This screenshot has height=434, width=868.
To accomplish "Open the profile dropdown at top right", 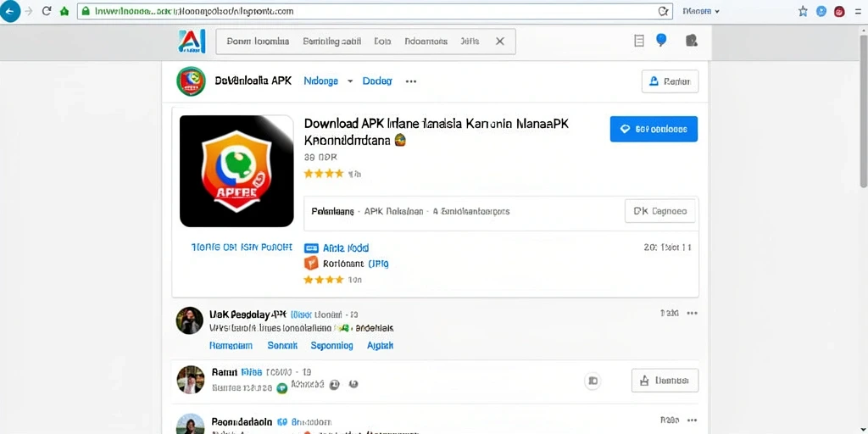I will (701, 11).
